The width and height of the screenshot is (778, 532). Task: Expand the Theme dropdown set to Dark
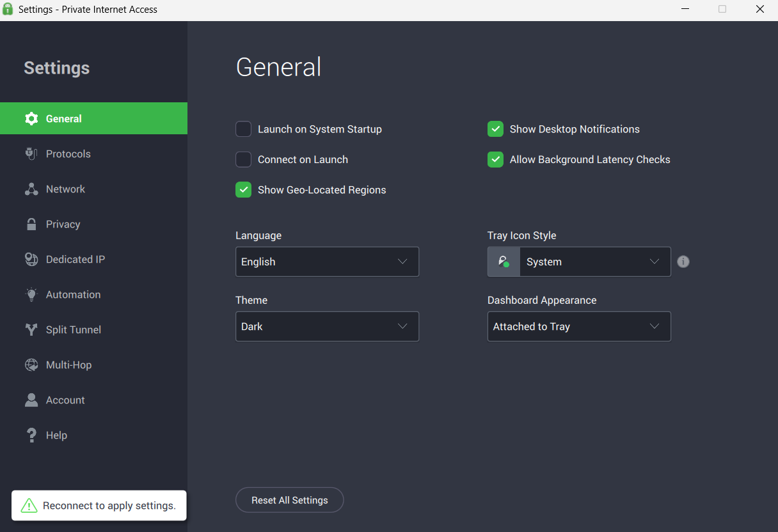tap(327, 327)
